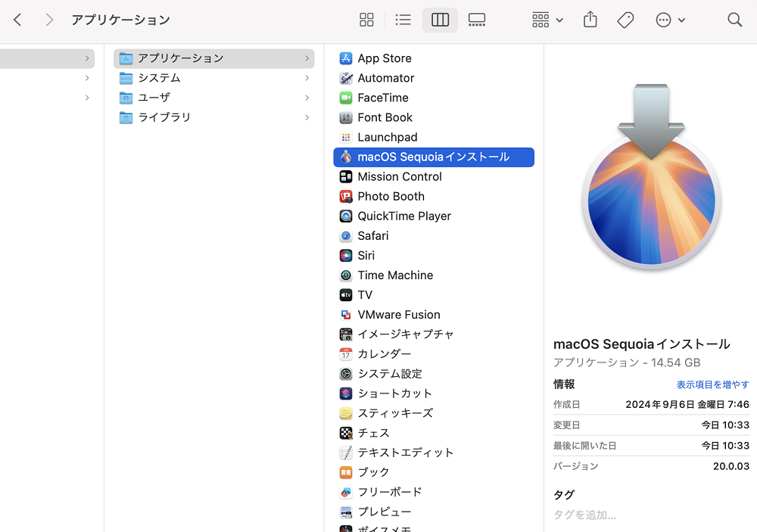Click the search magnifier icon

734,20
